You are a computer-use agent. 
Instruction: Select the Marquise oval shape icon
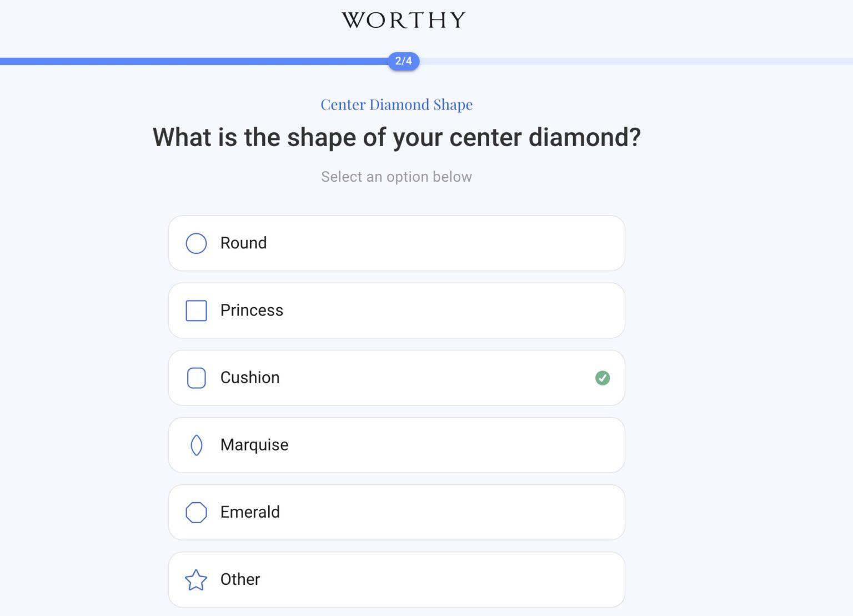(195, 445)
